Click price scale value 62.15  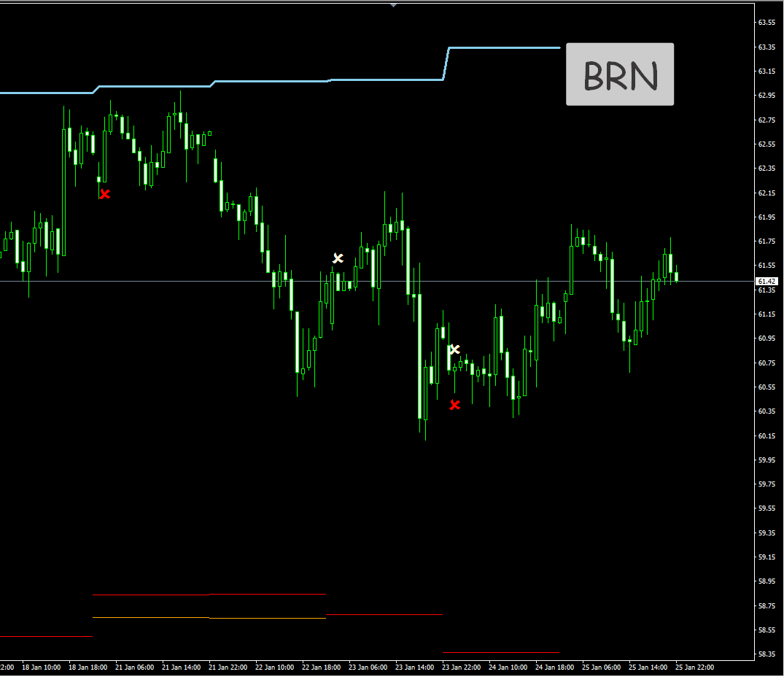766,193
